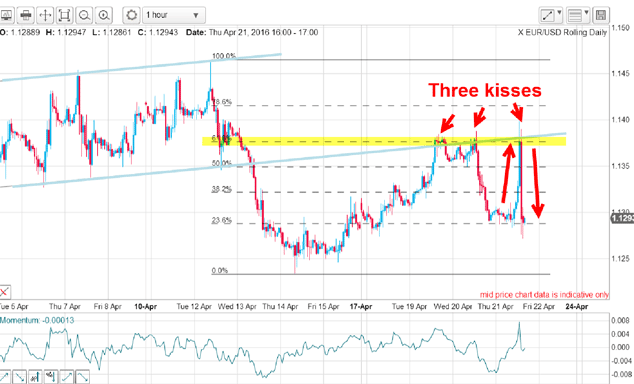Click the L: 1.12861 low value
634x384 pixels.
(x=112, y=32)
